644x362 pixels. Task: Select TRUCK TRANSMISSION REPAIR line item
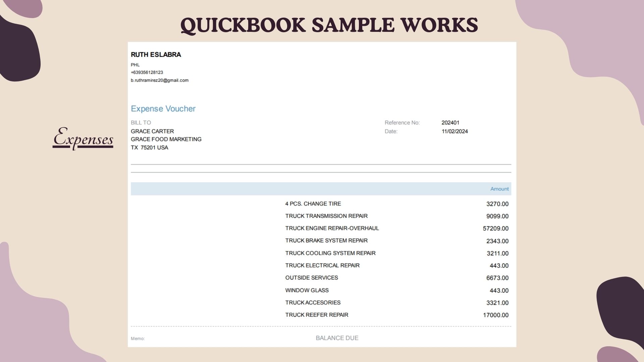326,216
